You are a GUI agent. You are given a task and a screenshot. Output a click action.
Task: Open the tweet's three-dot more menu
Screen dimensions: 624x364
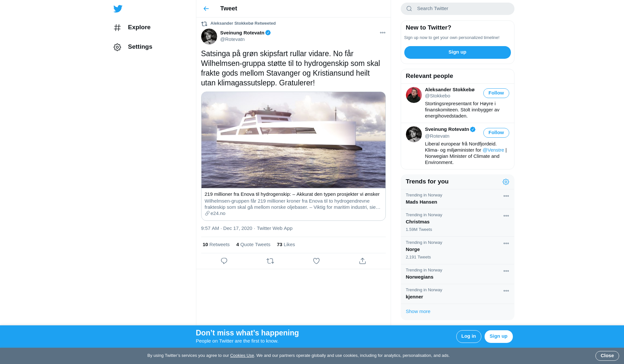point(383,33)
